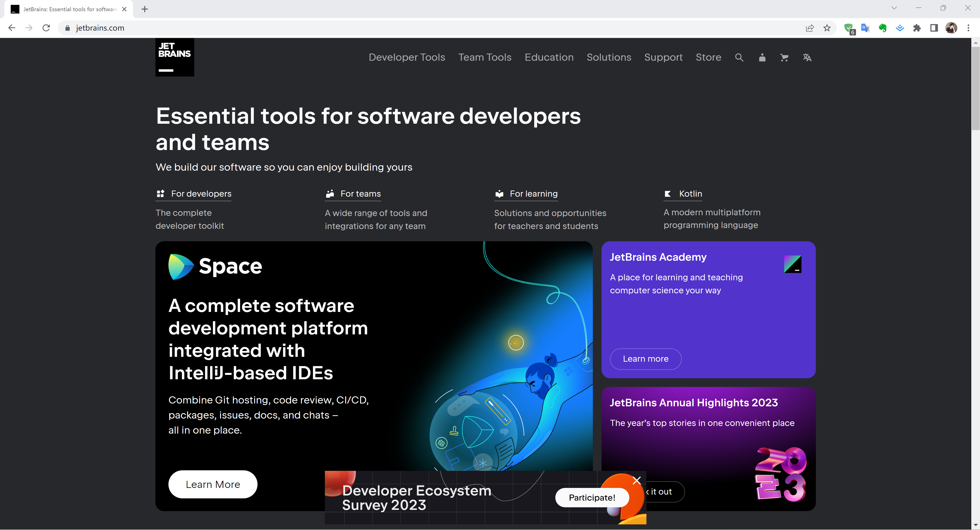Viewport: 980px width, 530px height.
Task: Go back with browser back arrow
Action: 12,28
